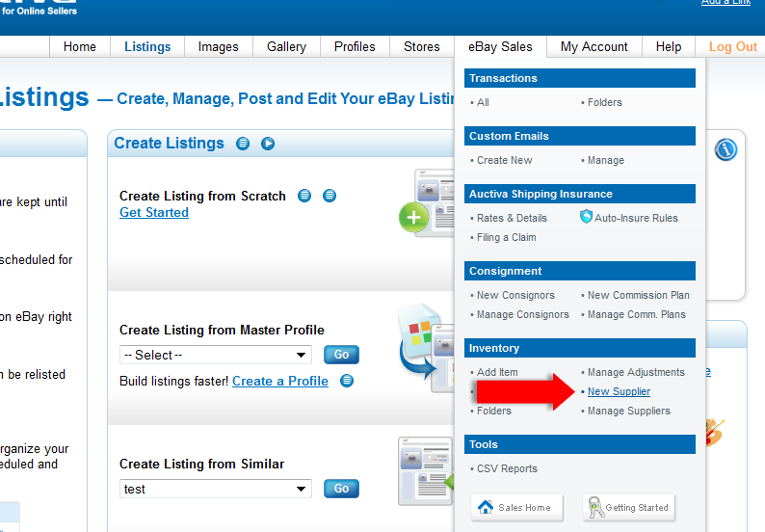
Task: Click Go button for Master Profile
Action: [x=341, y=355]
